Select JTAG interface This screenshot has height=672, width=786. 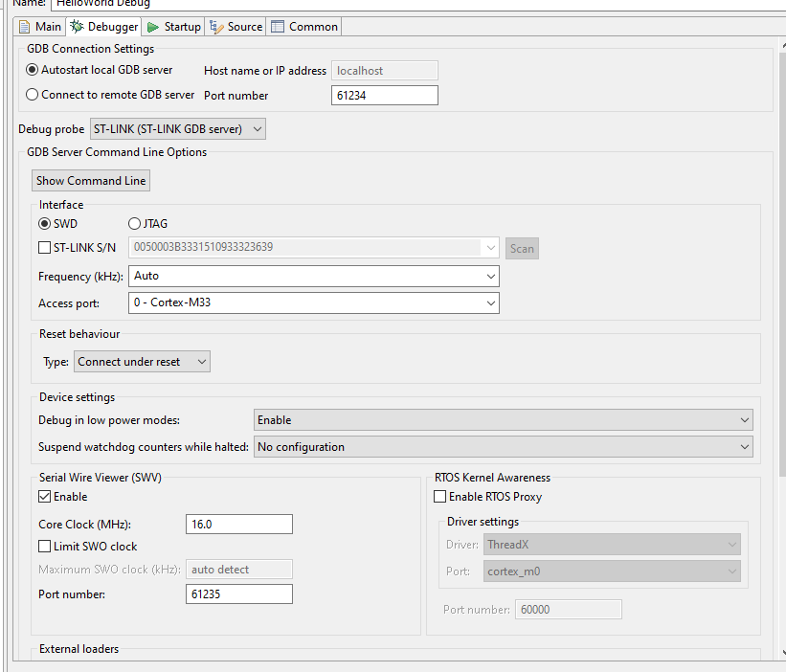pyautogui.click(x=147, y=223)
